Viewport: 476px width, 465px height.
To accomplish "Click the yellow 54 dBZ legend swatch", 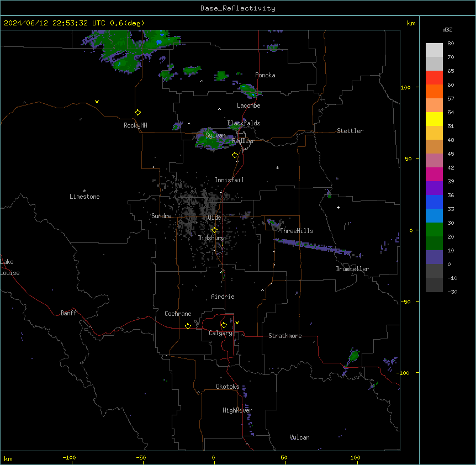I will [434, 119].
